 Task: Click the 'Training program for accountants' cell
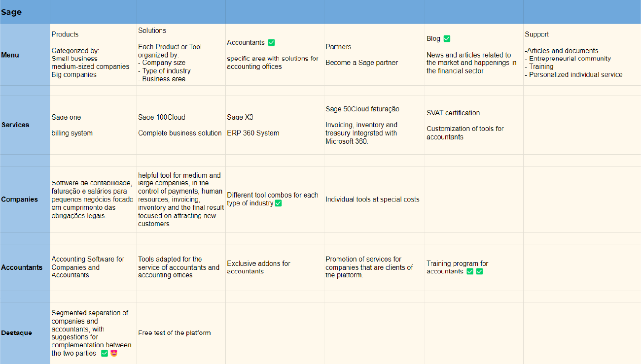474,267
